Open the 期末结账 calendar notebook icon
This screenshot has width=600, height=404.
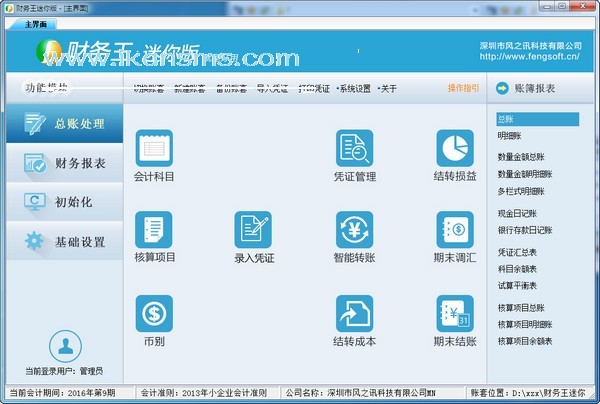pos(455,313)
